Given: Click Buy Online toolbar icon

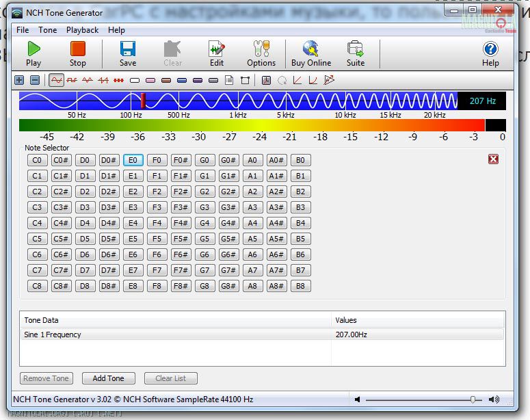Looking at the screenshot, I should pos(311,54).
